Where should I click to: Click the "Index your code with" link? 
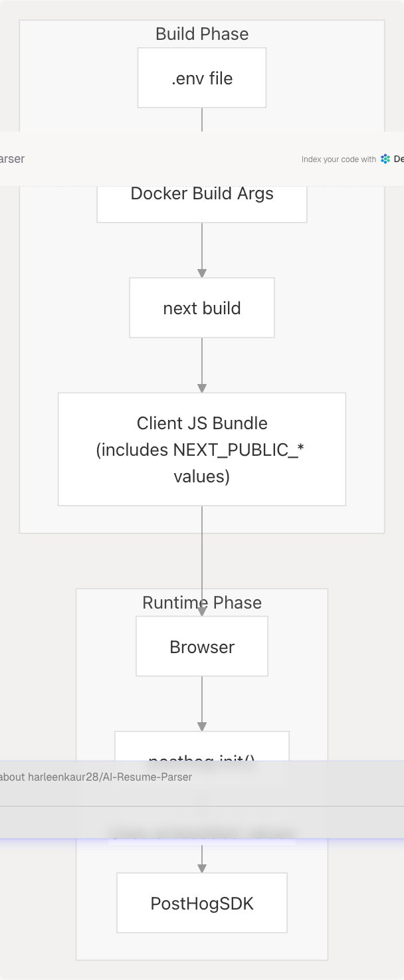[x=338, y=159]
